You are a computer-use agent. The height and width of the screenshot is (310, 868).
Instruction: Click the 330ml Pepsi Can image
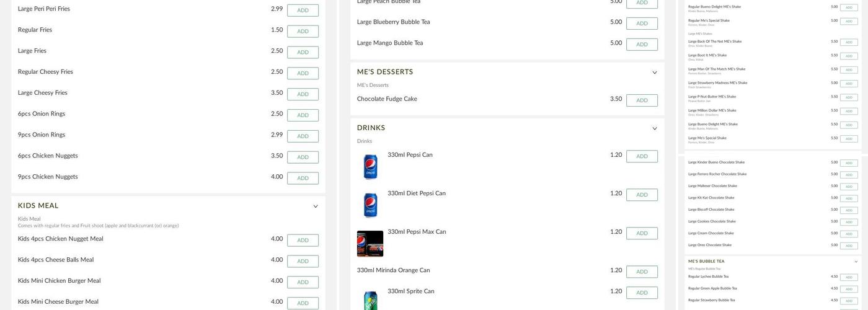(370, 166)
